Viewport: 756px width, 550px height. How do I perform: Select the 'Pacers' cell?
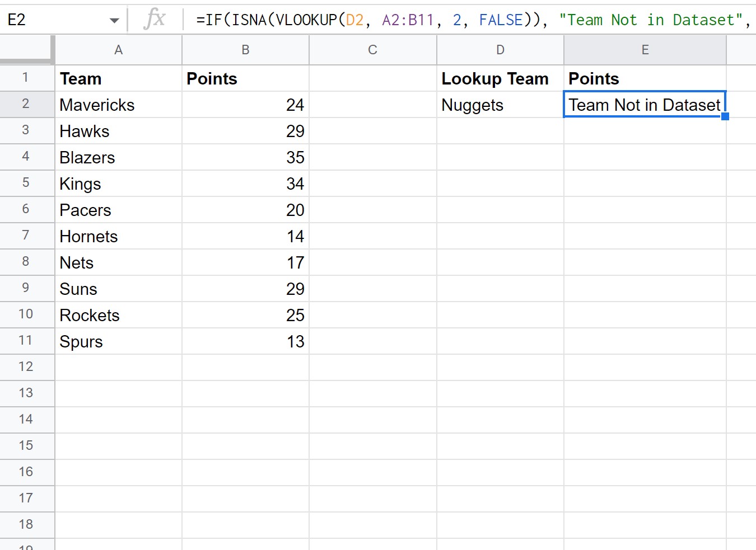pyautogui.click(x=119, y=210)
